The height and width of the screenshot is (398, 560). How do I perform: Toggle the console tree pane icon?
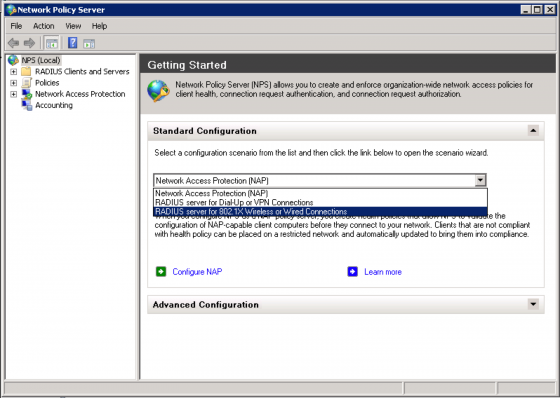(51, 43)
